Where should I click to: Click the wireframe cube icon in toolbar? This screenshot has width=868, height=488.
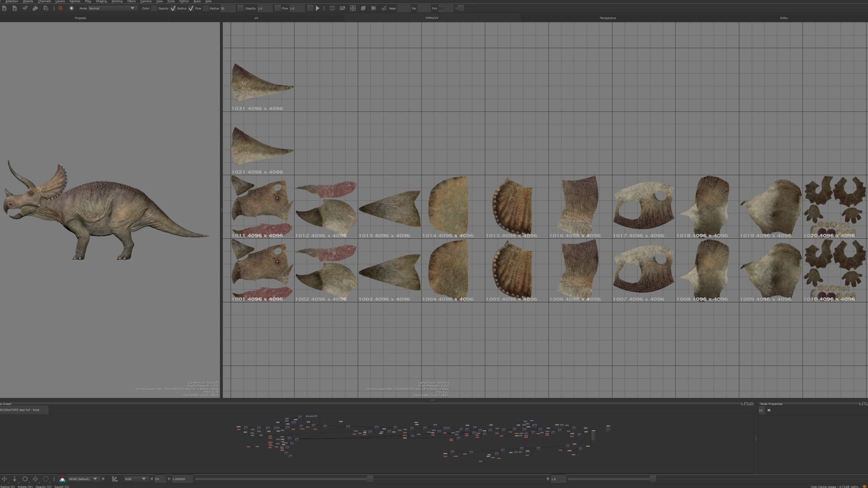pyautogui.click(x=332, y=8)
